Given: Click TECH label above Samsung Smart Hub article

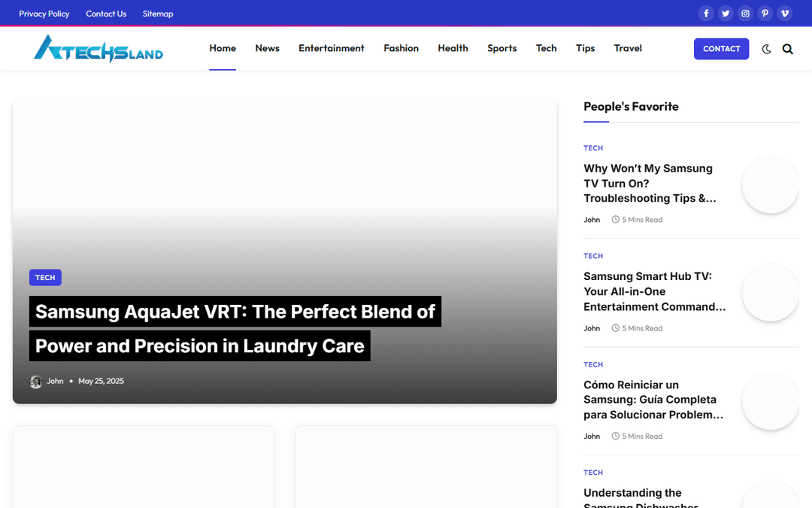Looking at the screenshot, I should point(593,256).
